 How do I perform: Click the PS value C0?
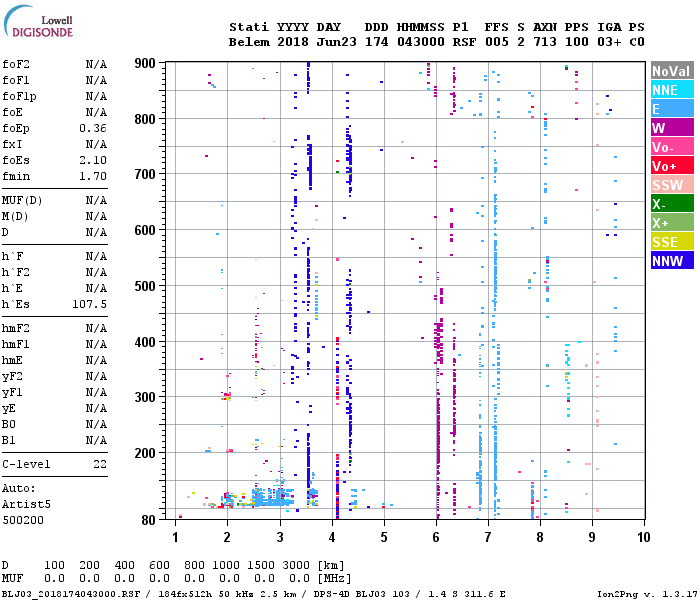[x=637, y=42]
